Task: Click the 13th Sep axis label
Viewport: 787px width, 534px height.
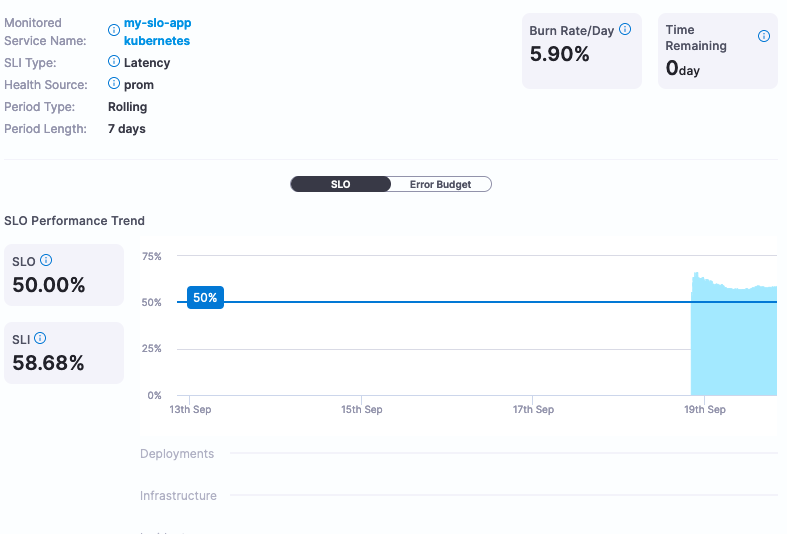Action: pyautogui.click(x=190, y=410)
